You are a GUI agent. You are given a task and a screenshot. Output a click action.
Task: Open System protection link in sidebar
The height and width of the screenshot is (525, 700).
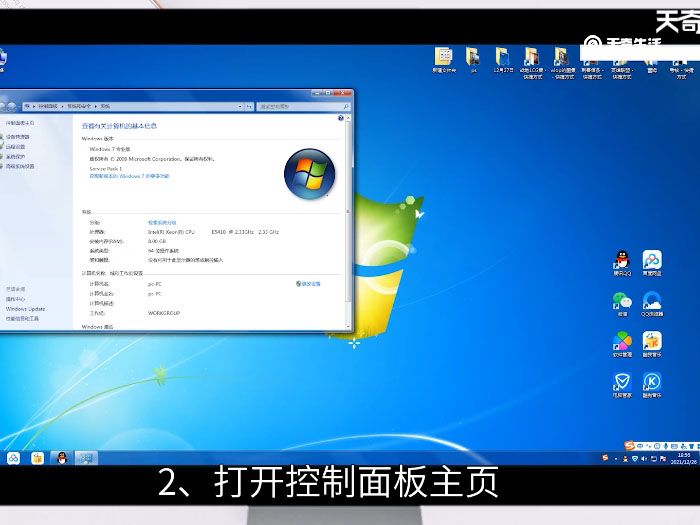[x=15, y=156]
